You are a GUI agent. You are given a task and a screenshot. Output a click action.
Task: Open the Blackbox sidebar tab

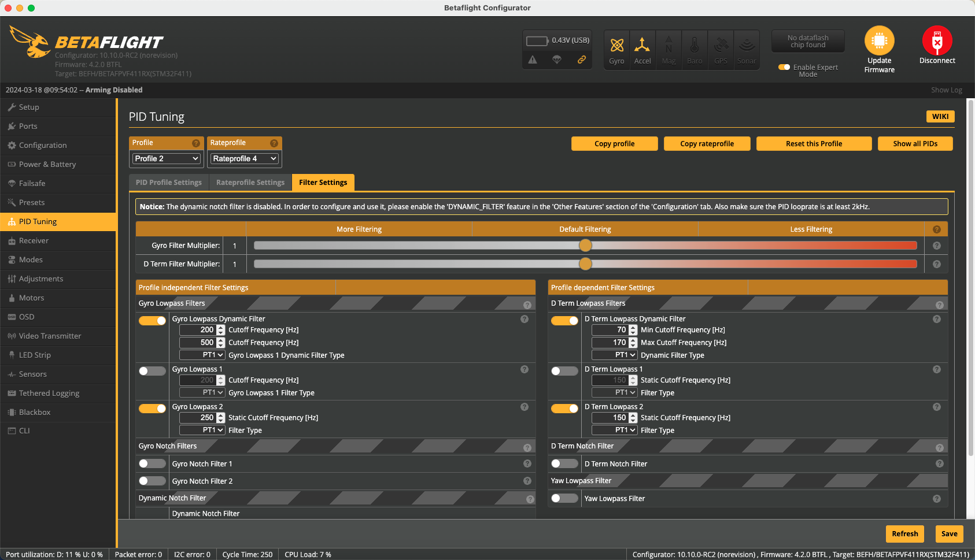(x=58, y=413)
